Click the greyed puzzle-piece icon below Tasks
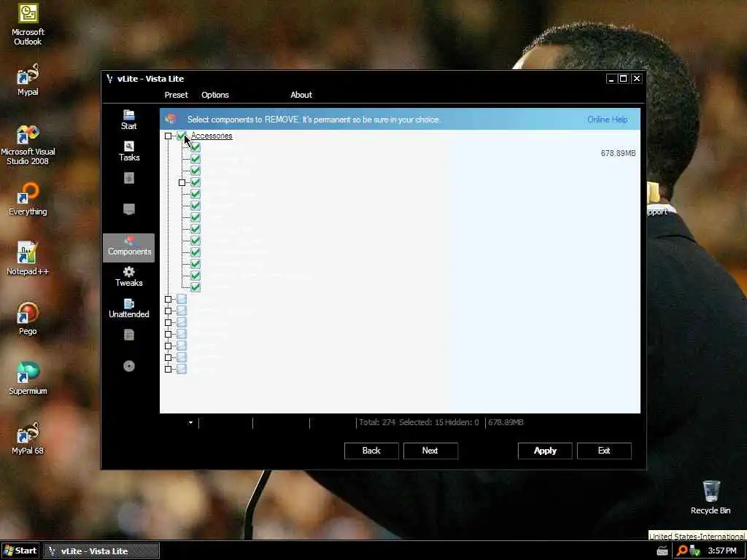The width and height of the screenshot is (747, 560). point(128,178)
